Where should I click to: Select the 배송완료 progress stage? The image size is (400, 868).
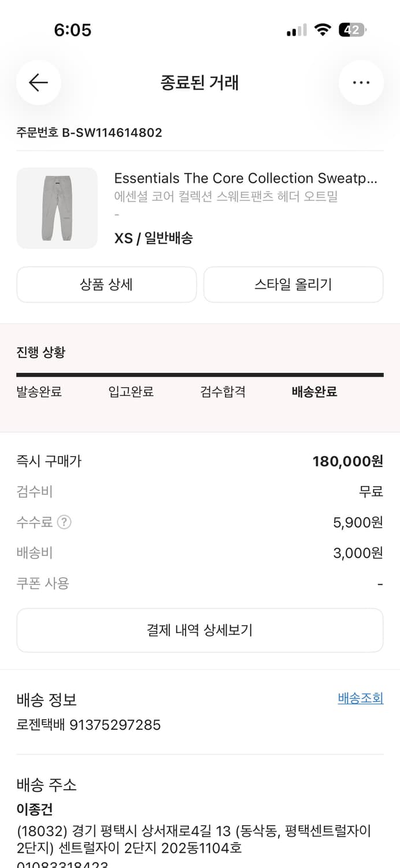(314, 392)
